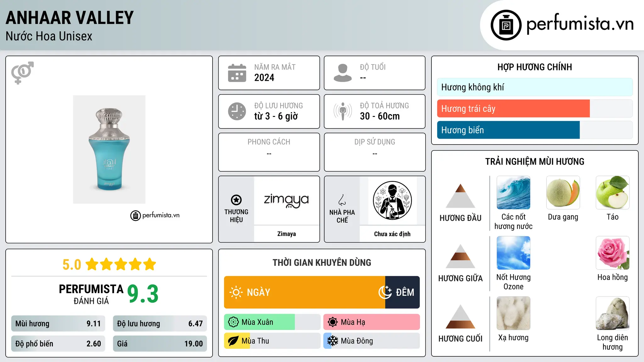The image size is (644, 362).
Task: Click the ANHAAR VALLEY title
Action: pyautogui.click(x=70, y=18)
